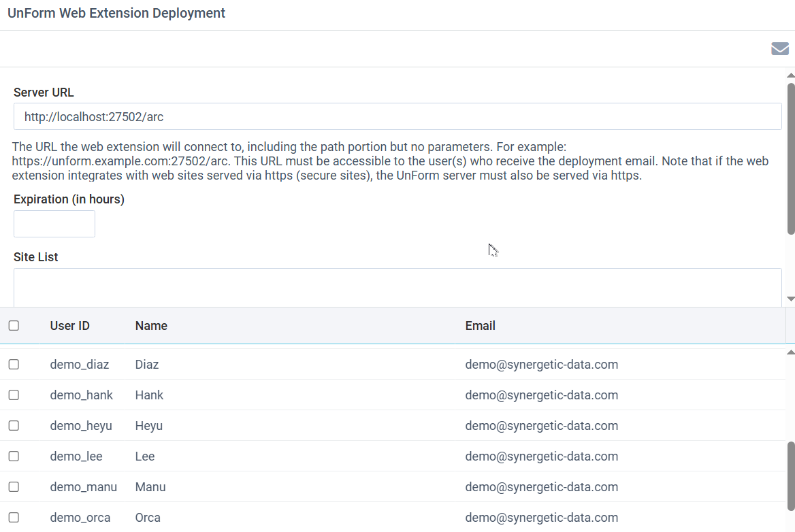Sort by the User ID column header

point(70,326)
